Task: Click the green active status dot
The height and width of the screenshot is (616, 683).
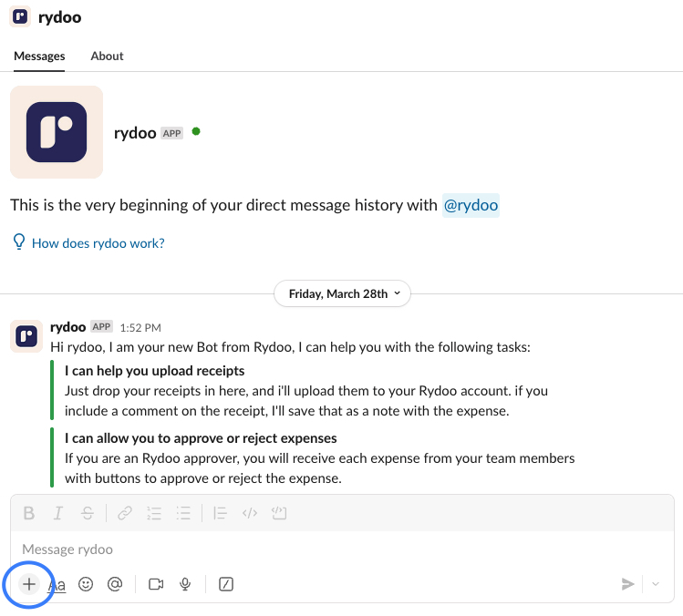Action: point(196,131)
